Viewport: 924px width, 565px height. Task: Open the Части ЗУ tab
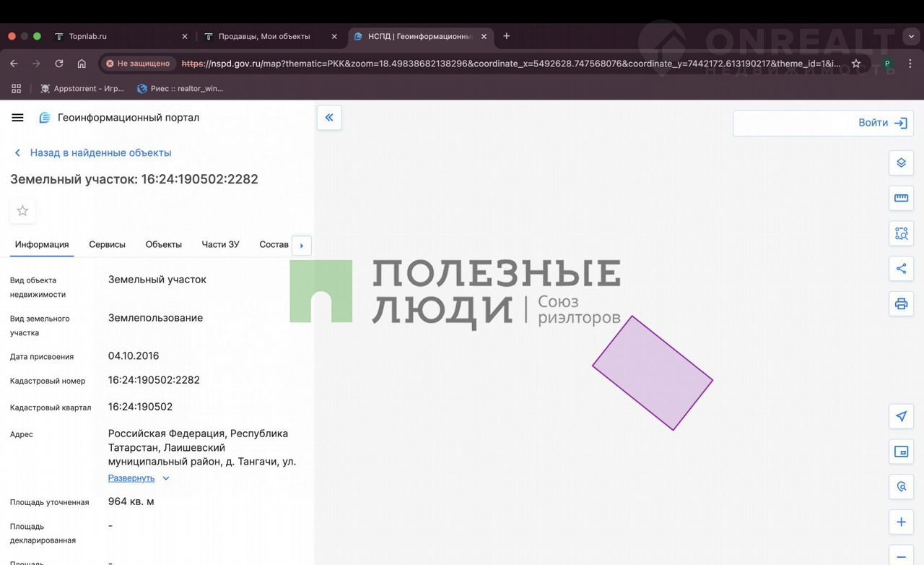220,244
